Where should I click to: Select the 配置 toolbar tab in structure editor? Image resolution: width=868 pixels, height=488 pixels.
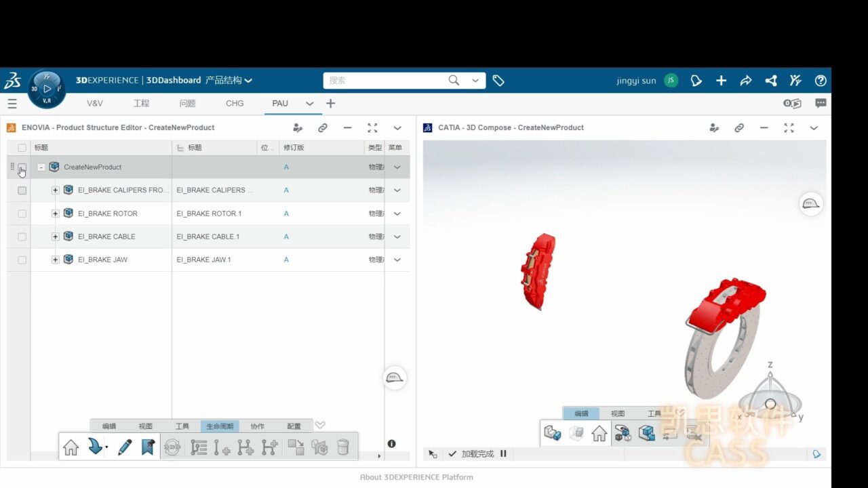[294, 426]
